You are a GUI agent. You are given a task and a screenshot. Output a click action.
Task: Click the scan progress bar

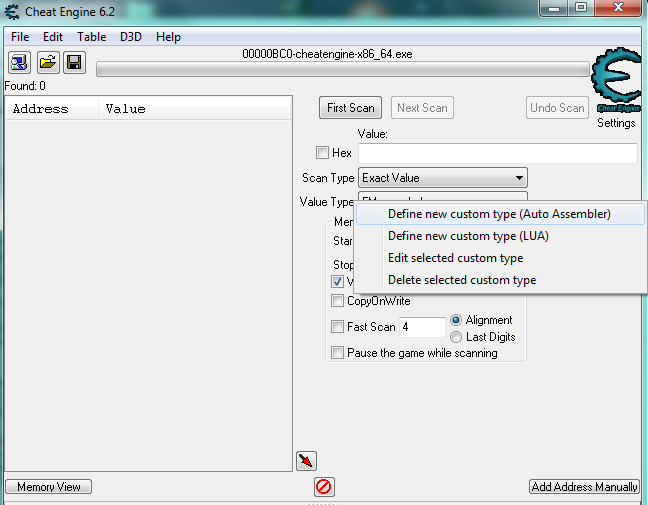click(343, 69)
